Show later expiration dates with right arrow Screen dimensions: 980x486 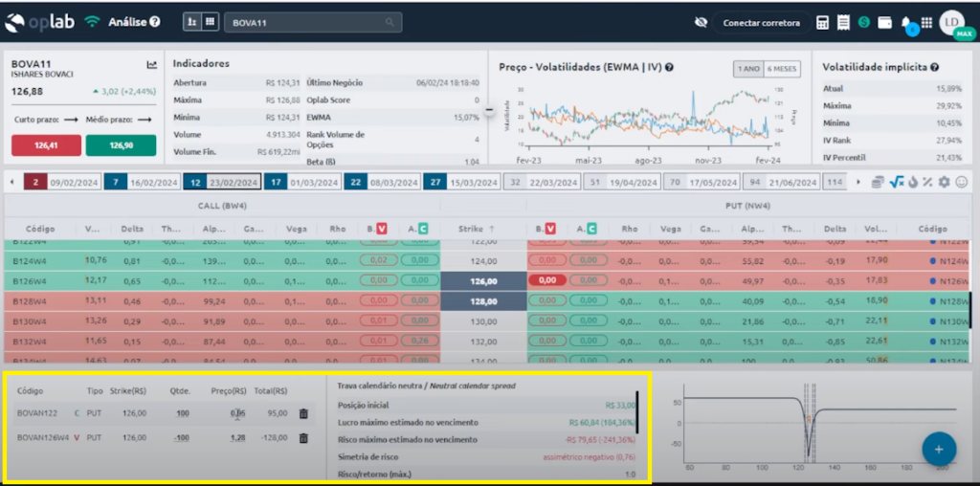point(857,182)
